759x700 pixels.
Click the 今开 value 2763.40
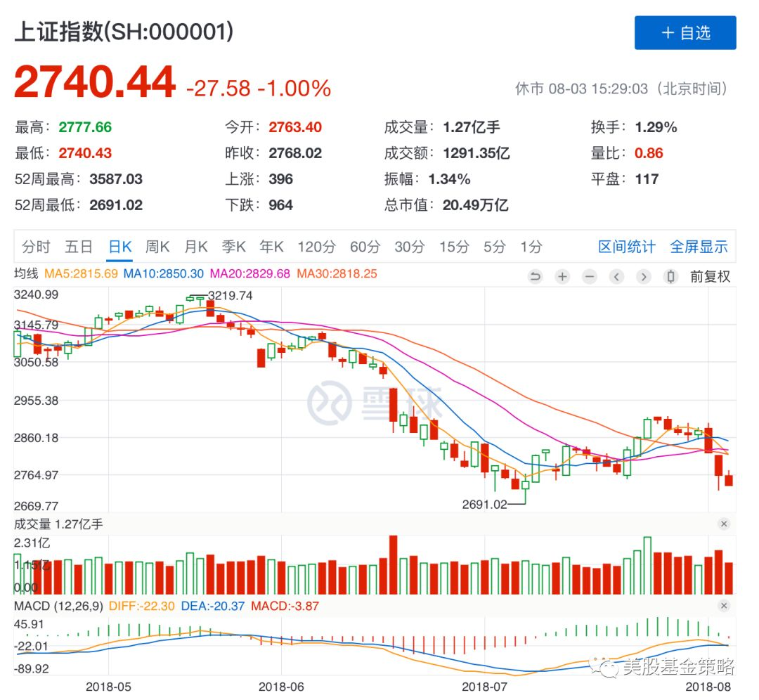coord(295,127)
